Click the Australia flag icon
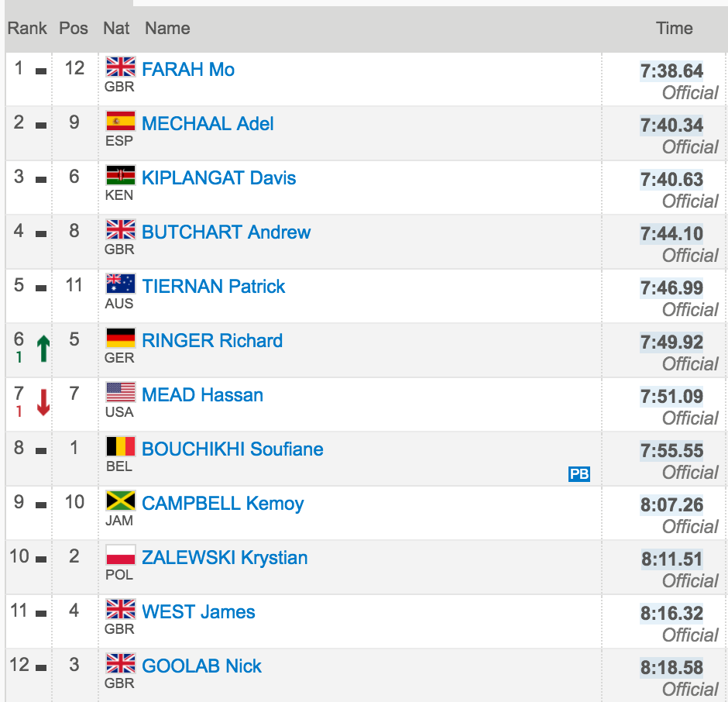The height and width of the screenshot is (702, 728). [x=121, y=284]
